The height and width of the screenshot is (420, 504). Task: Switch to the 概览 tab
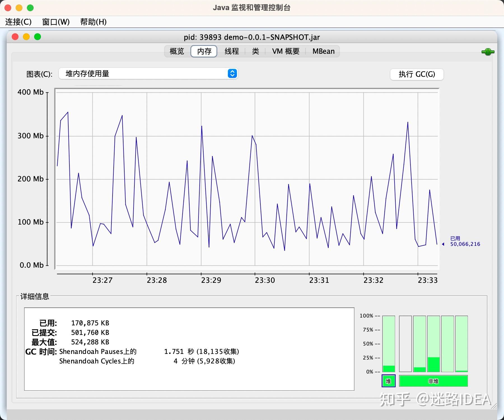[x=176, y=51]
